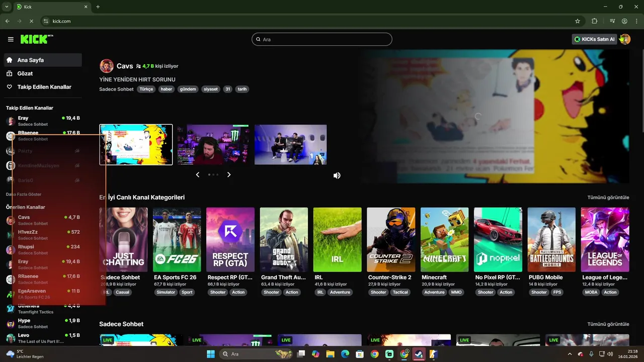Open the League of Legends category card

[605, 240]
